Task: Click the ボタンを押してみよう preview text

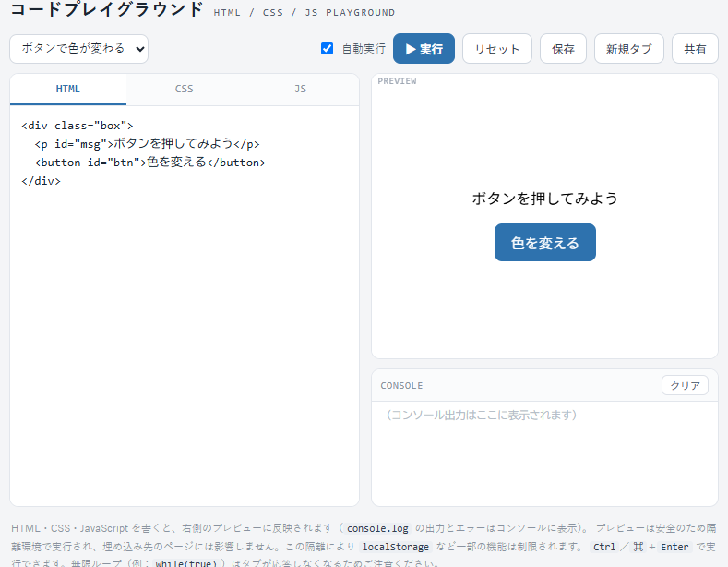Action: pos(545,199)
